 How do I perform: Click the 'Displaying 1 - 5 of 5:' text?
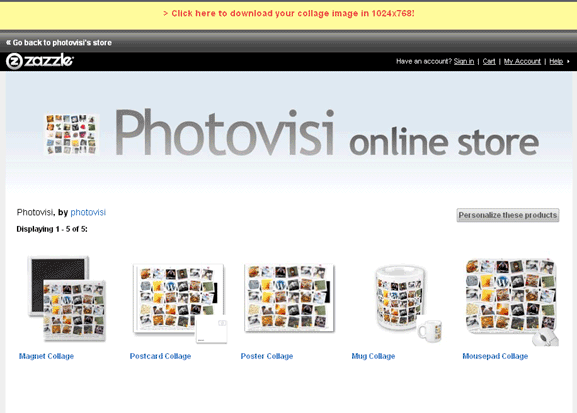pos(52,229)
